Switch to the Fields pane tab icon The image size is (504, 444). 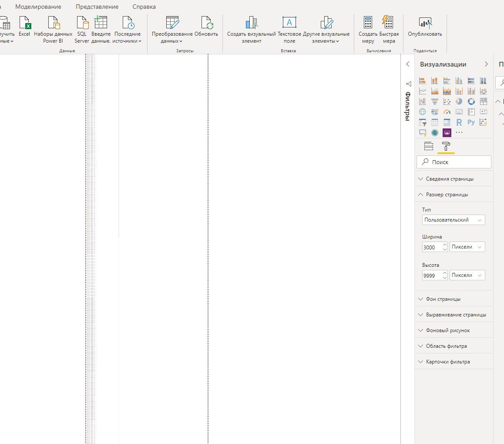tap(428, 146)
